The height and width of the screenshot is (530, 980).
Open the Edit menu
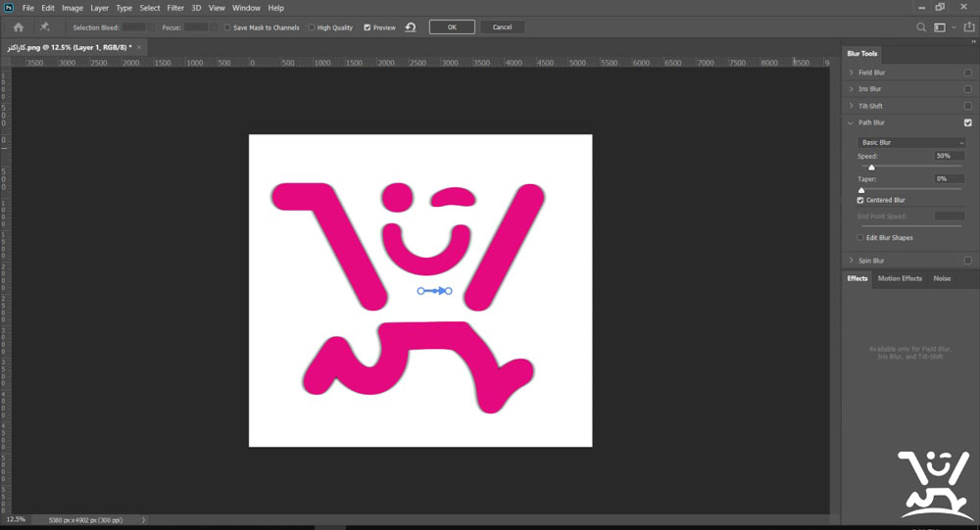(48, 8)
